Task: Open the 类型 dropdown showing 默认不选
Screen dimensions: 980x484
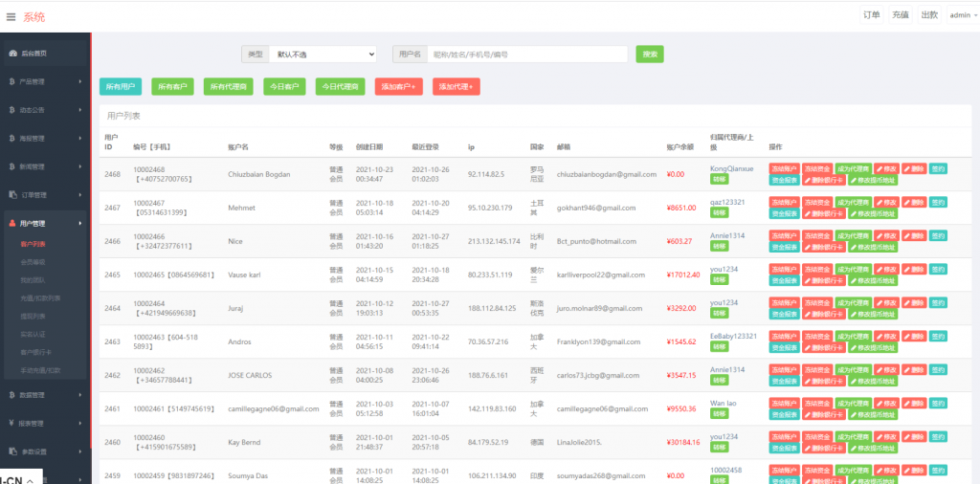Action: [323, 55]
